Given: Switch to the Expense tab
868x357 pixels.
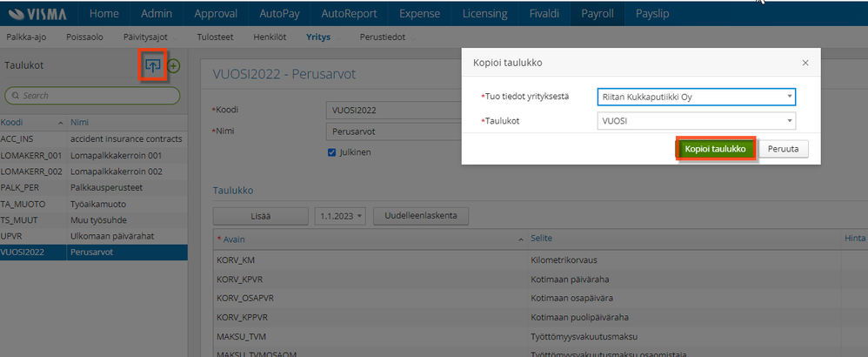Looking at the screenshot, I should click(420, 14).
